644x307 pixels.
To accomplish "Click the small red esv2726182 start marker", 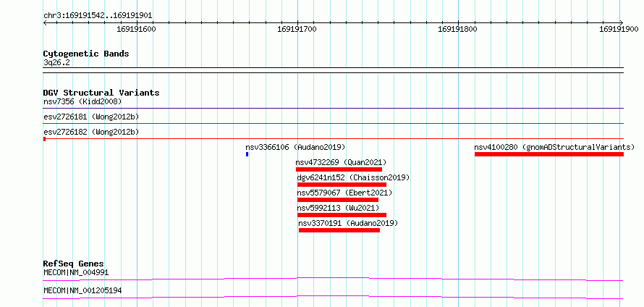I will 44,139.
